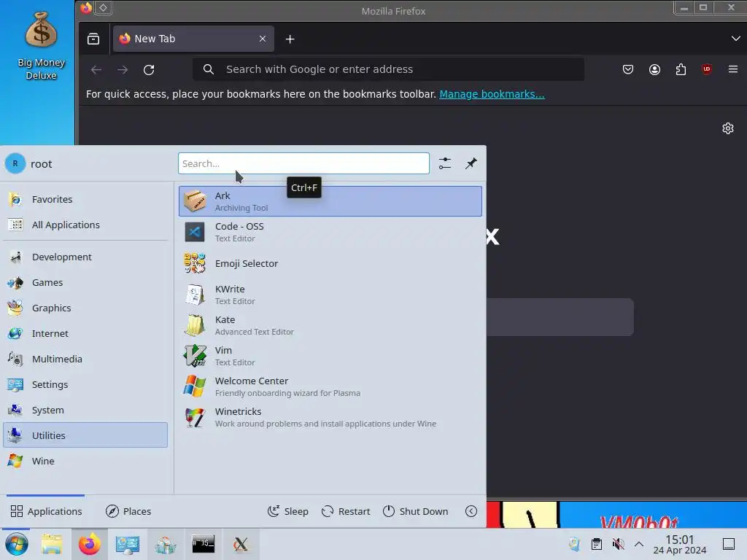Image resolution: width=747 pixels, height=560 pixels.
Task: Open Development category
Action: click(85, 257)
